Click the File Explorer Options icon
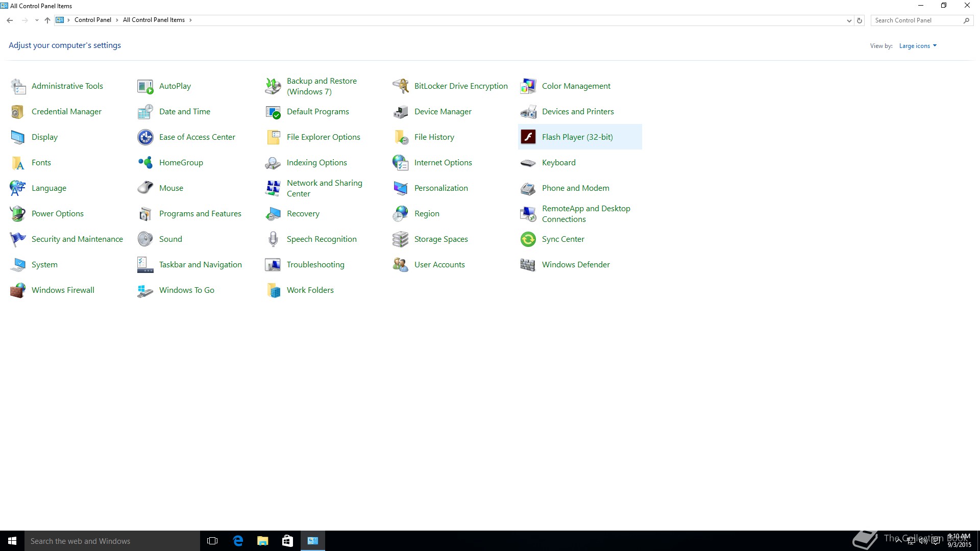 click(x=273, y=137)
